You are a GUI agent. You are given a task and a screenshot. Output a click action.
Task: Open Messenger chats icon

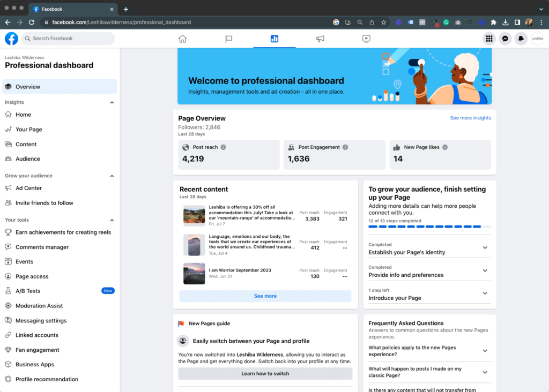coord(505,39)
